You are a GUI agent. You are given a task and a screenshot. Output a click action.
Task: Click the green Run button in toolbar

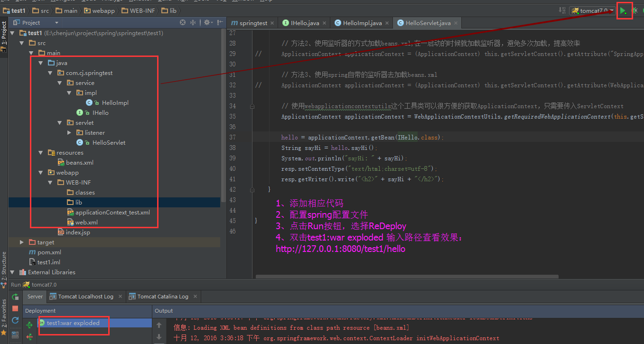(624, 11)
